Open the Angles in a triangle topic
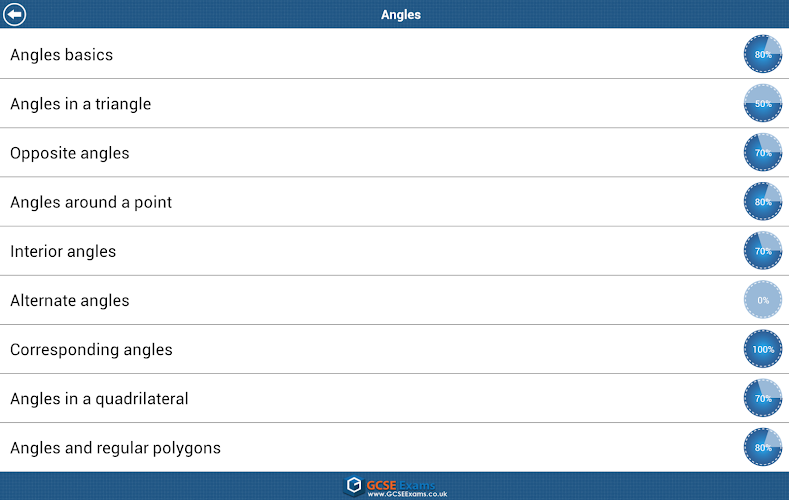Image resolution: width=789 pixels, height=500 pixels. [x=81, y=104]
